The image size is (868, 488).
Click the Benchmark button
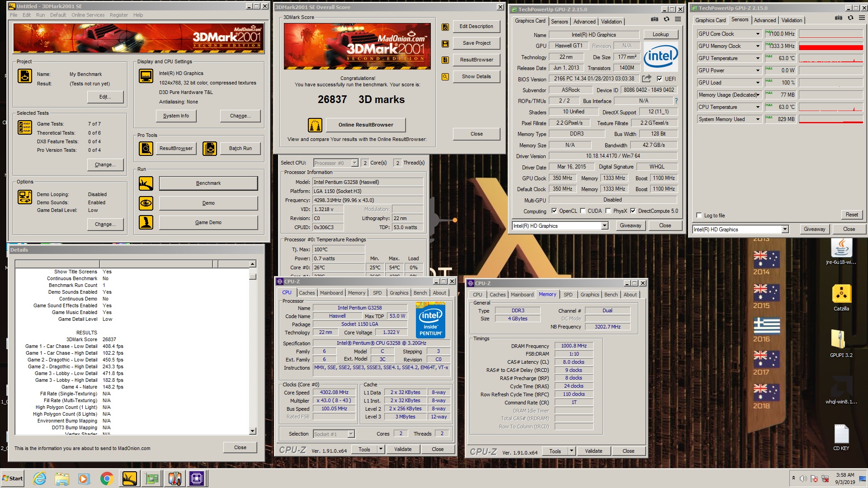point(208,183)
